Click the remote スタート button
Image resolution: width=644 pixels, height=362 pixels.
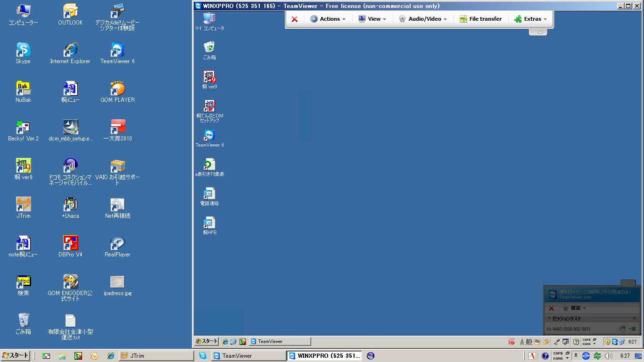[207, 341]
